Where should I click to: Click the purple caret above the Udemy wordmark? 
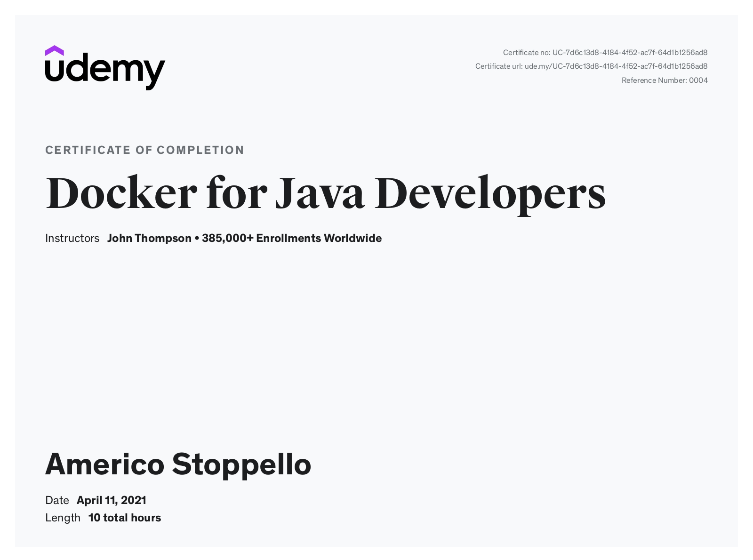coord(55,50)
